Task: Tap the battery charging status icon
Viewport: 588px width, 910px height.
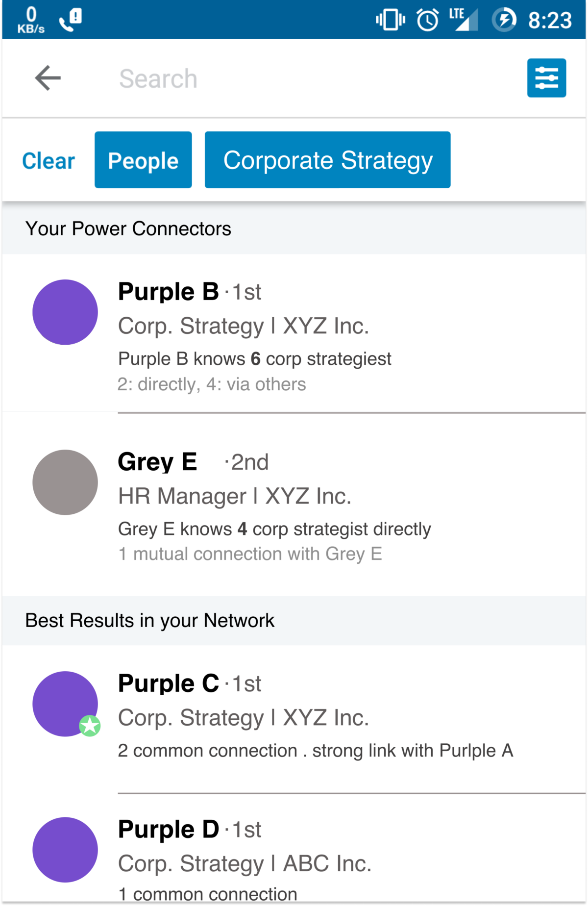Action: pos(504,20)
